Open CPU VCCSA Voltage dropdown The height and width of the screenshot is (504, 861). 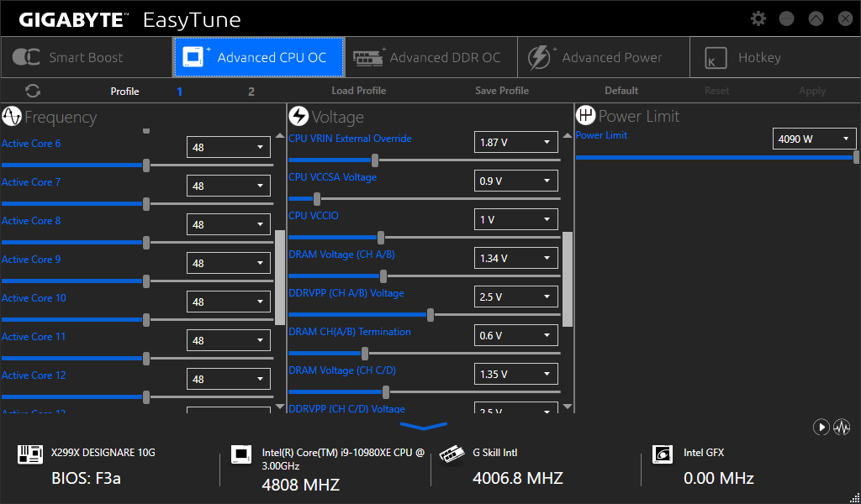coord(516,181)
